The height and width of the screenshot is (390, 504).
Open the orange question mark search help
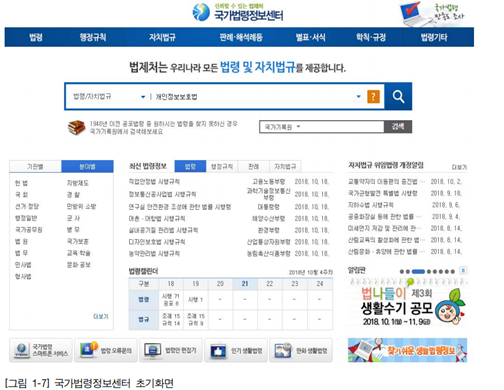[373, 97]
